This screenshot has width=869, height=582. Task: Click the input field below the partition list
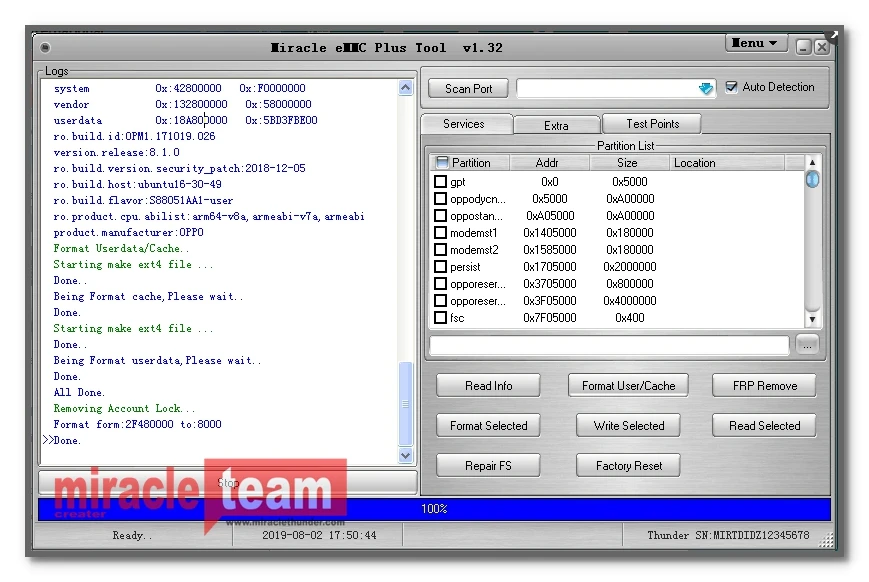[x=610, y=345]
